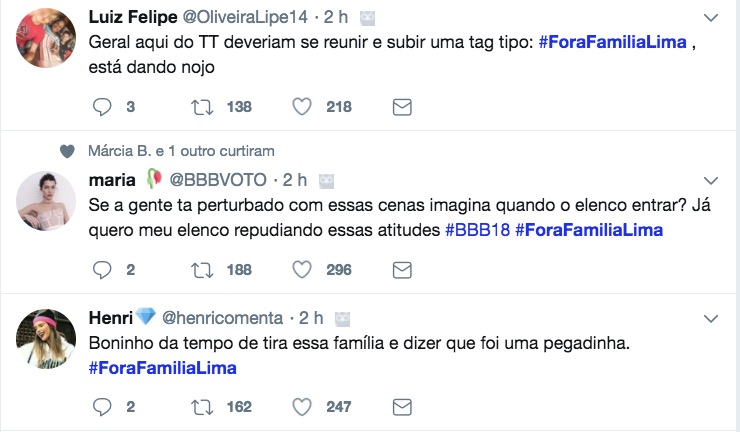740x432 pixels.
Task: Open Luiz Felipe's profile picture
Action: point(47,37)
